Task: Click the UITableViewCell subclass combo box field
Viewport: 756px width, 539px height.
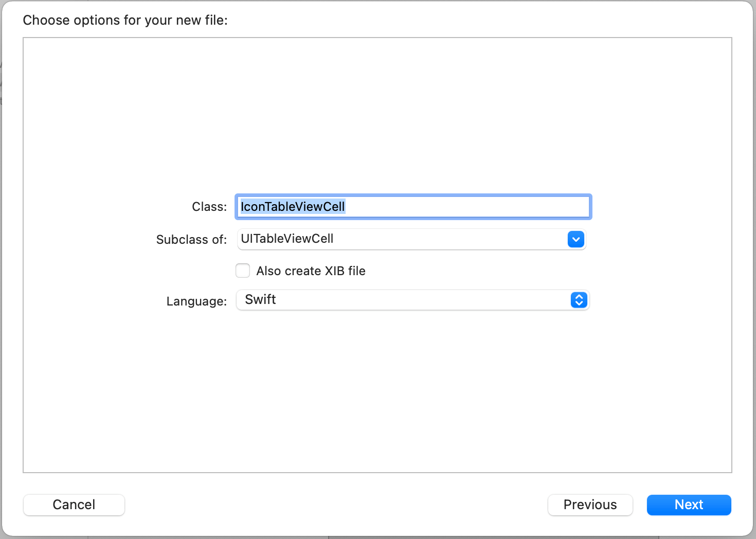Action: [x=401, y=239]
